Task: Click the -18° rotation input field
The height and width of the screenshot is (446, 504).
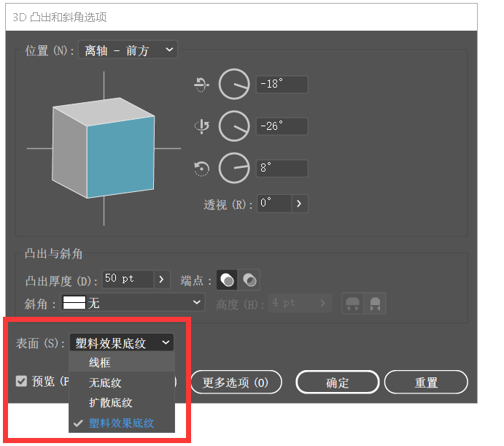Action: tap(282, 84)
